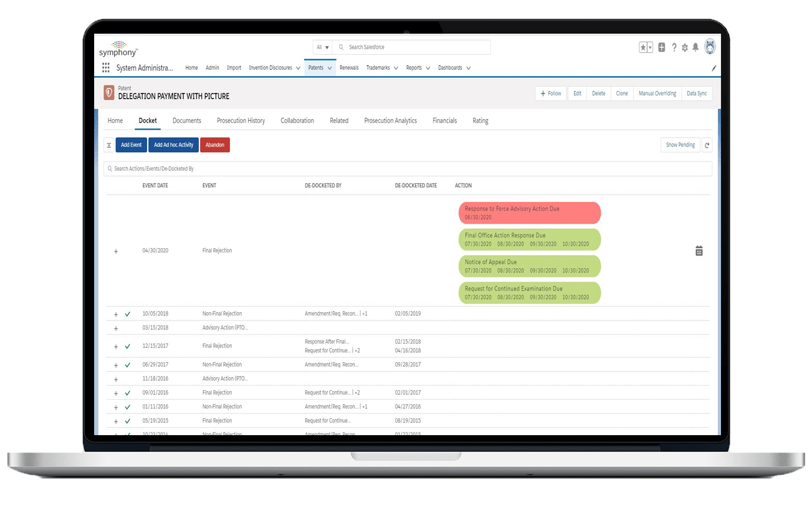Expand the 04/30/2020 Final Rejection row
The image size is (812, 505).
point(115,251)
